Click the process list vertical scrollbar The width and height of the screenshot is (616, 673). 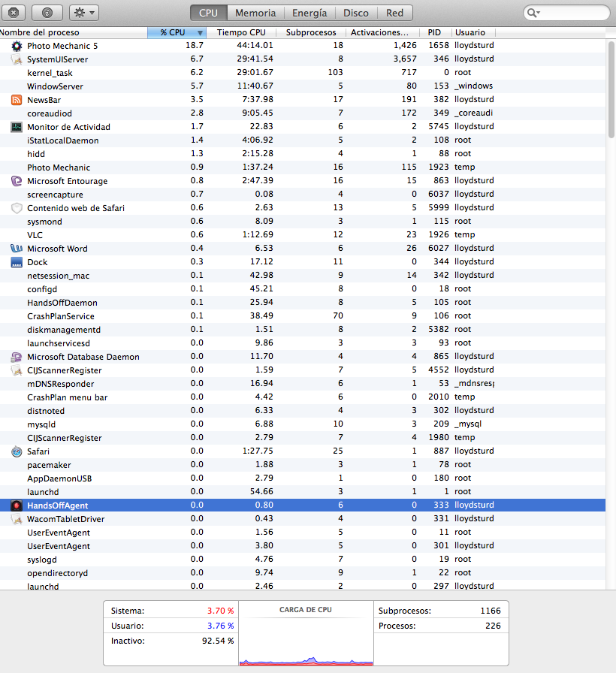[611, 90]
